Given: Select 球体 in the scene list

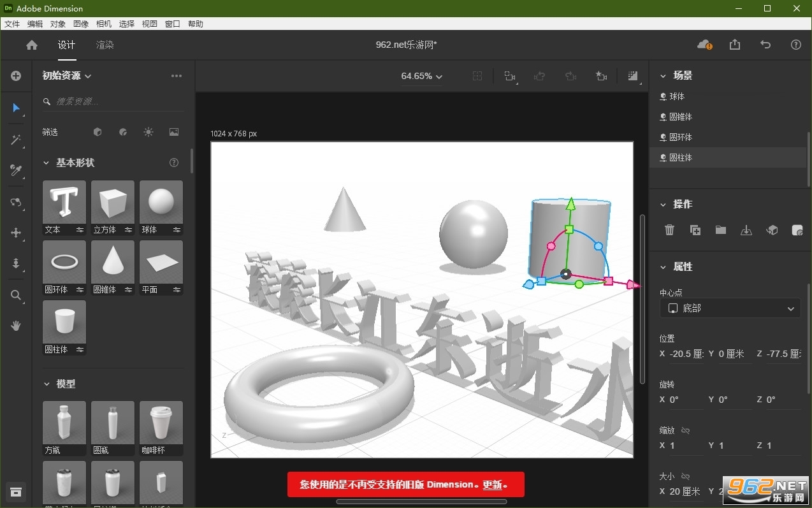Looking at the screenshot, I should pyautogui.click(x=728, y=96).
